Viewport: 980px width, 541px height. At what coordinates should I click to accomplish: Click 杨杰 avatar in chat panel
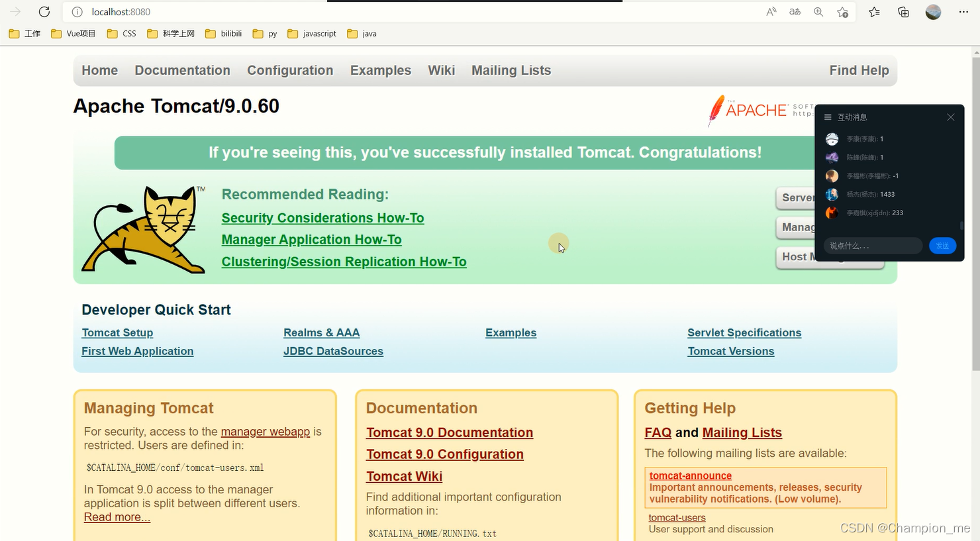click(832, 195)
